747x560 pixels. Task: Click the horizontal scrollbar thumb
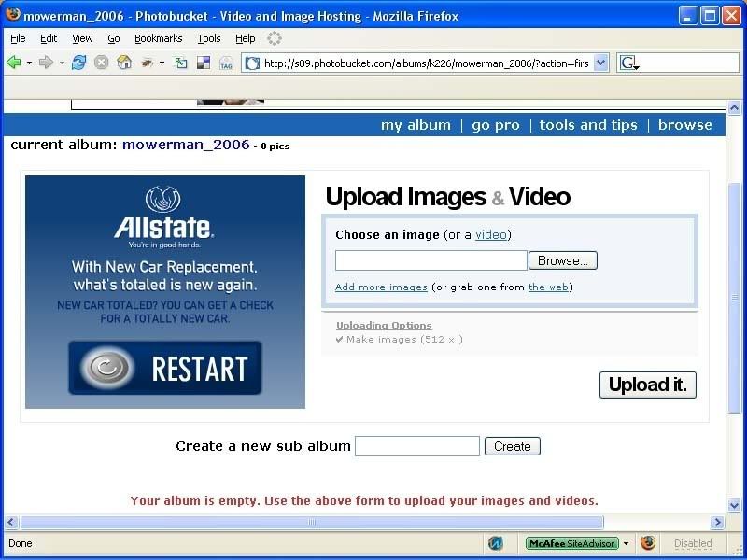click(x=312, y=523)
